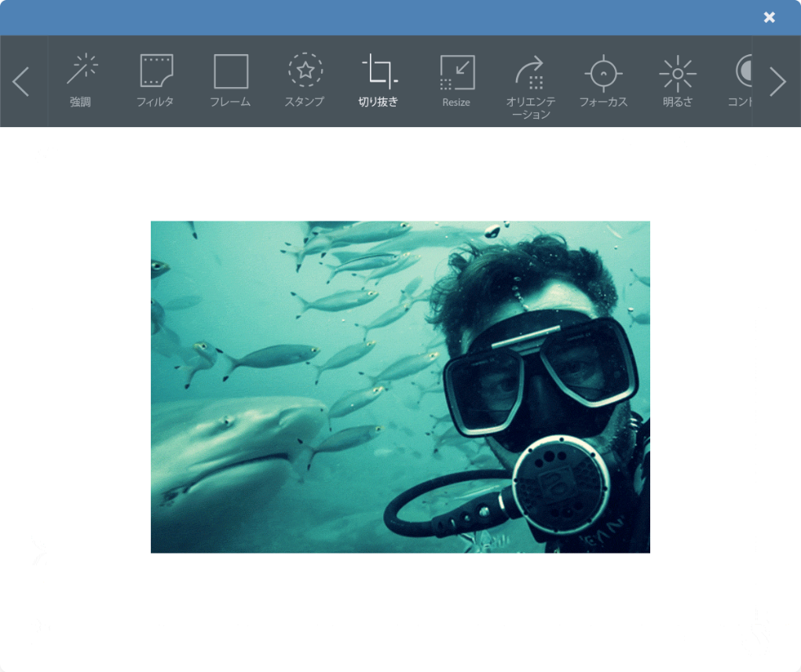This screenshot has height=672, width=801.
Task: Switch to 明るさ via its text label
Action: [x=677, y=102]
